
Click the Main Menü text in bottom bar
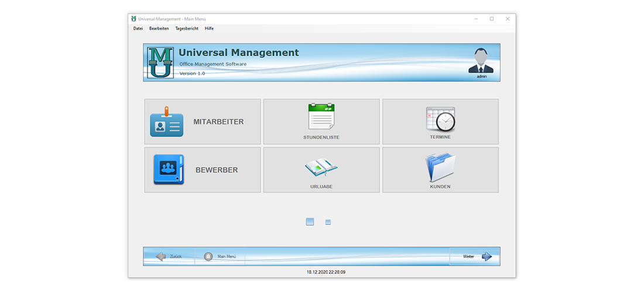point(227,257)
